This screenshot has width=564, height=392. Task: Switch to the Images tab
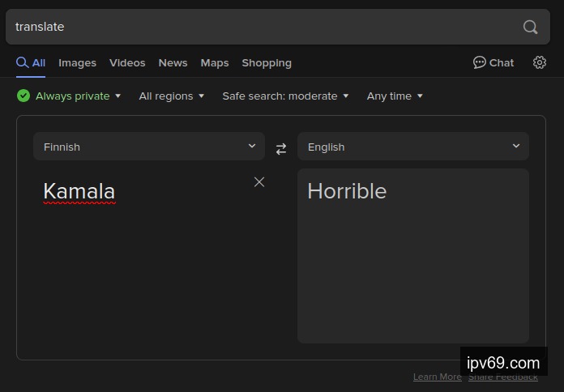(77, 62)
